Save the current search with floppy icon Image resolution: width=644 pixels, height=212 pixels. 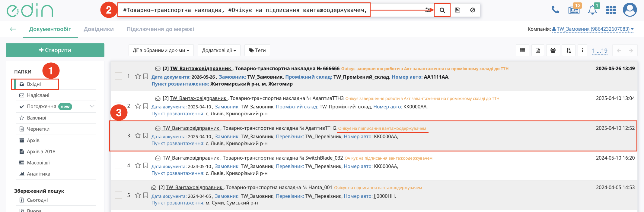[457, 10]
